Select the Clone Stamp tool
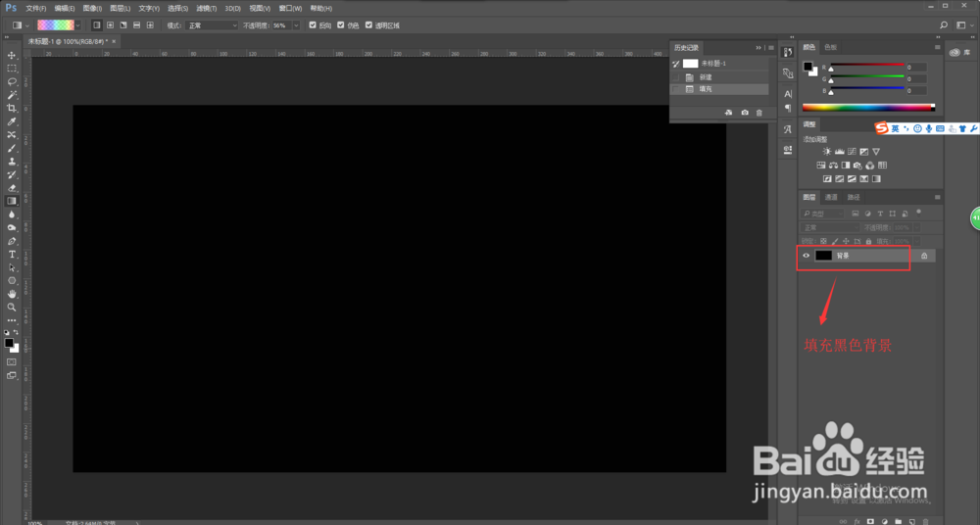This screenshot has width=980, height=525. click(x=11, y=162)
